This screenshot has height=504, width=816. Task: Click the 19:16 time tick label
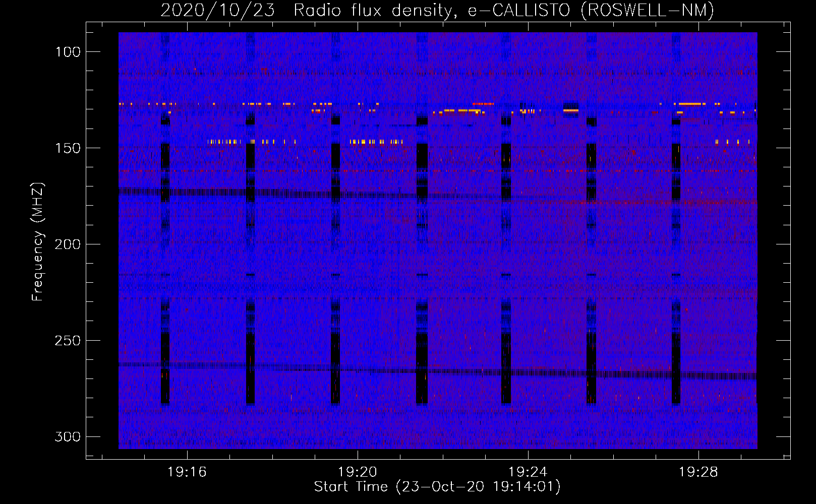[187, 472]
